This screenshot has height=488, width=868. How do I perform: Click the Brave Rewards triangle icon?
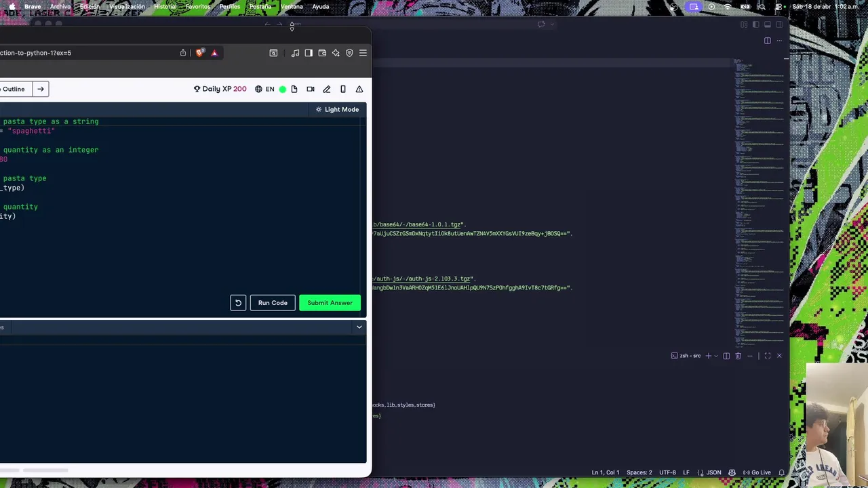coord(214,53)
